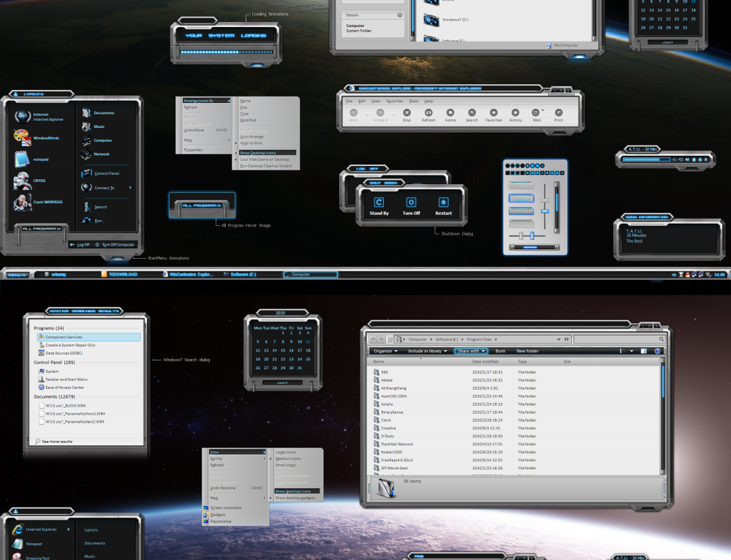Click the New folder button

pyautogui.click(x=527, y=351)
